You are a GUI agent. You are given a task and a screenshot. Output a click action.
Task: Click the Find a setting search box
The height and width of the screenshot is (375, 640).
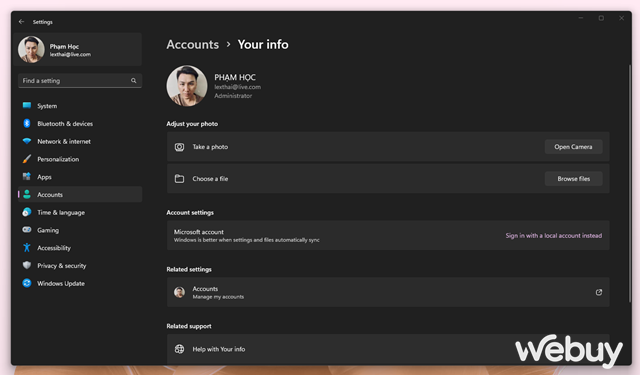tap(80, 81)
